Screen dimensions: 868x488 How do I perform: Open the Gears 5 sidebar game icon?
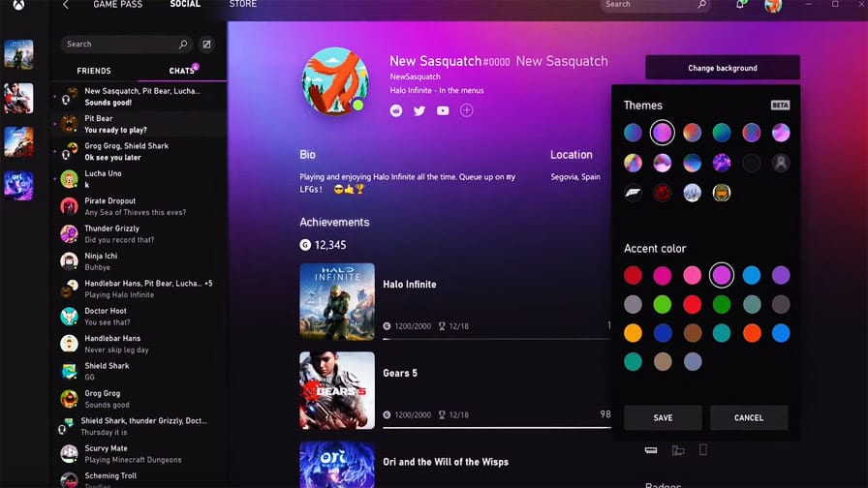point(18,98)
